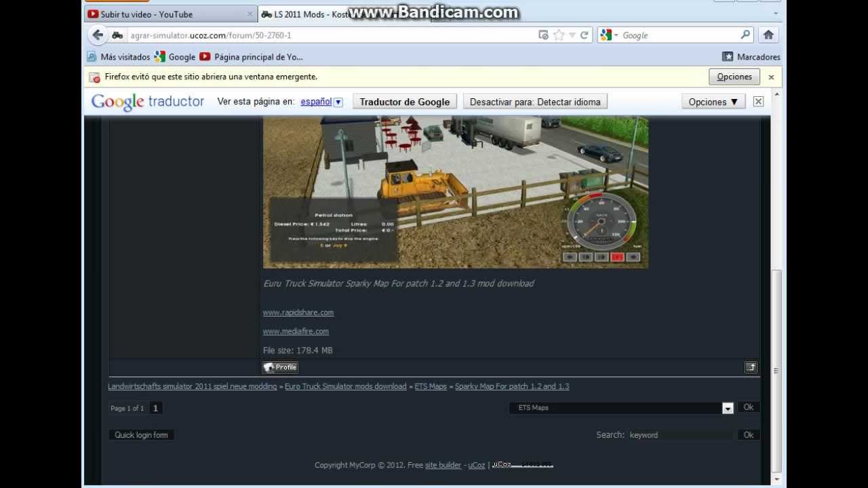The width and height of the screenshot is (868, 488).
Task: Click the Profile button under the post
Action: [281, 367]
